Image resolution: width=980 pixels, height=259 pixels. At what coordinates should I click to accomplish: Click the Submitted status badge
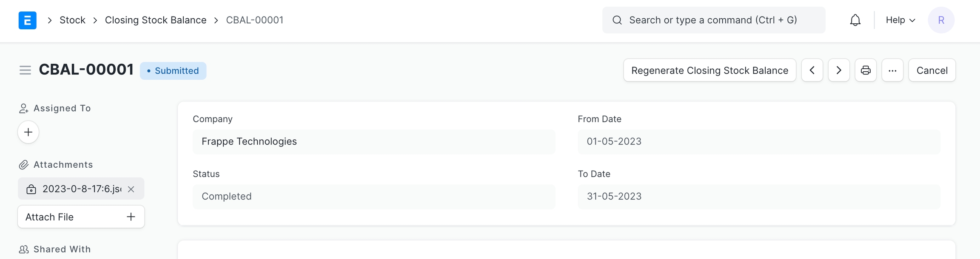(173, 71)
